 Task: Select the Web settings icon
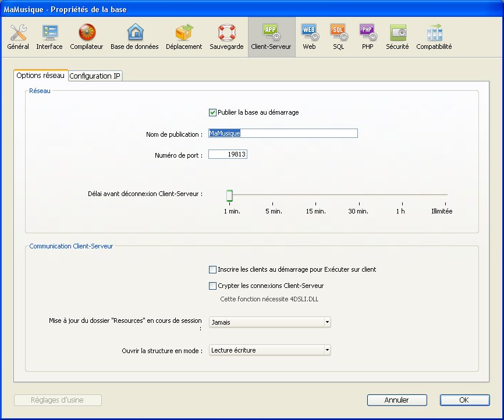coord(309,37)
